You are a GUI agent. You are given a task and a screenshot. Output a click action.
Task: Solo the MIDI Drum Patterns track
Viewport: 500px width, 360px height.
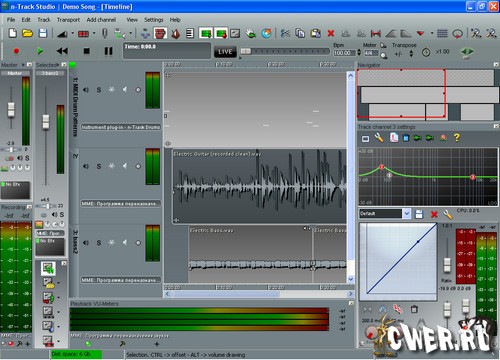coord(99,90)
